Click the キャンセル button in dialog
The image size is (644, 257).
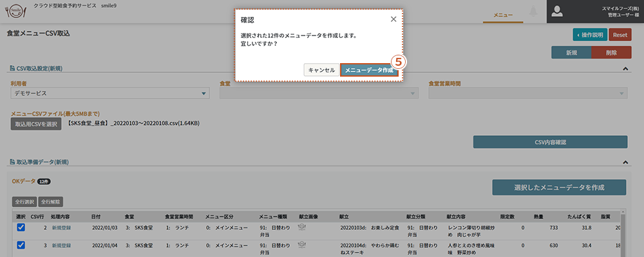[x=321, y=70]
